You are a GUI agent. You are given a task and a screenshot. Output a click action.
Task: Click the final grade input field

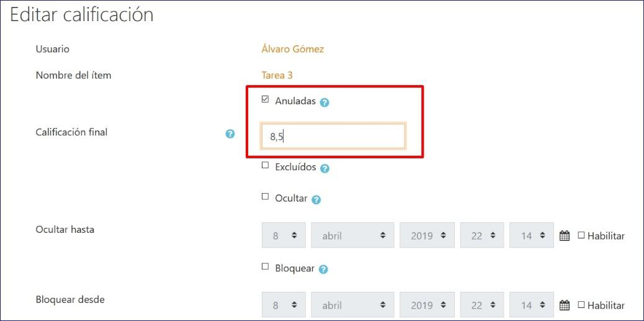(x=333, y=137)
